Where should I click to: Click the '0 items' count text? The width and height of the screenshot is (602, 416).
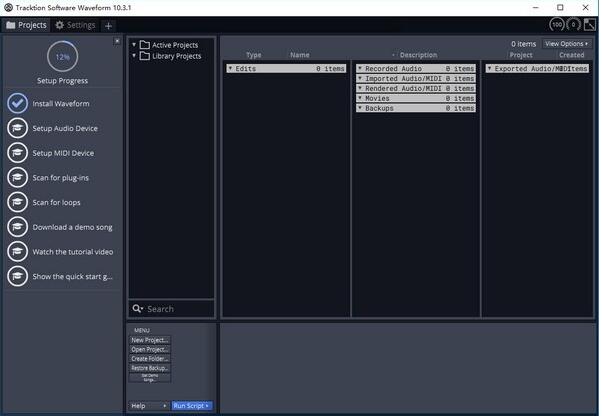coord(523,44)
